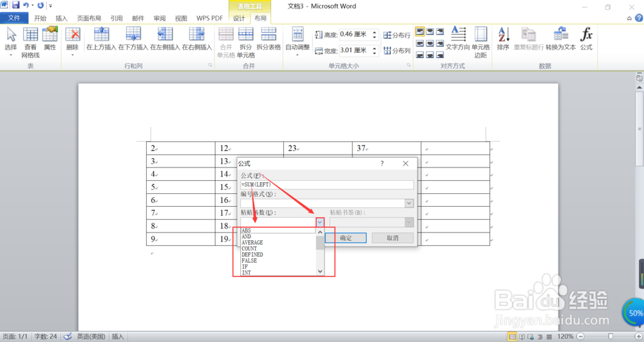Click the Formula (公式) fx button

pos(586,39)
